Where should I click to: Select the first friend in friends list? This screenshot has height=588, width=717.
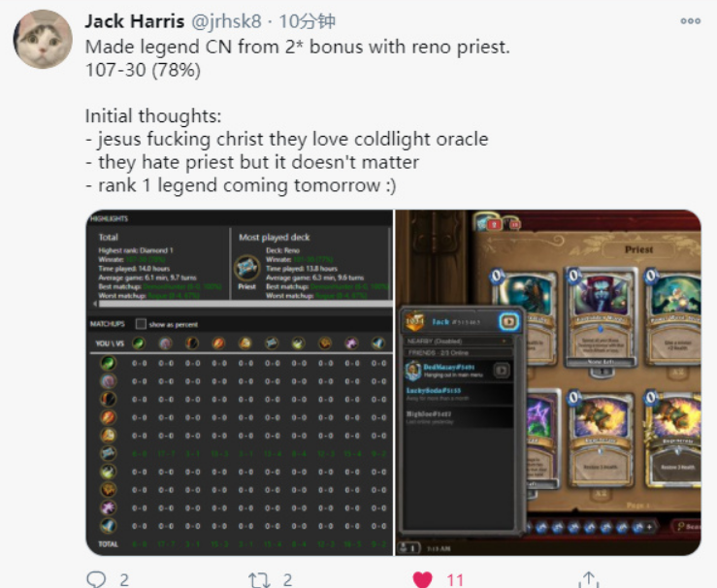pos(457,371)
